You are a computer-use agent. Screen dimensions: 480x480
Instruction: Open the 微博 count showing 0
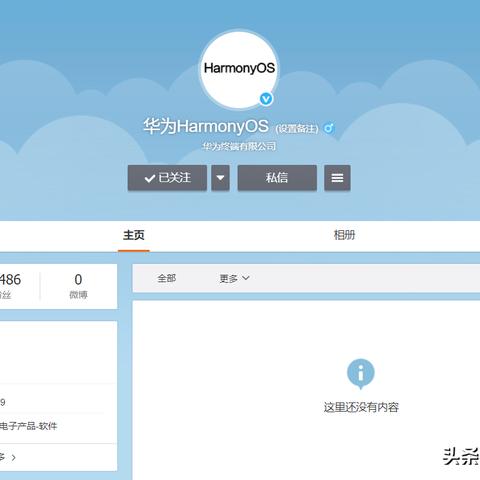coord(78,285)
